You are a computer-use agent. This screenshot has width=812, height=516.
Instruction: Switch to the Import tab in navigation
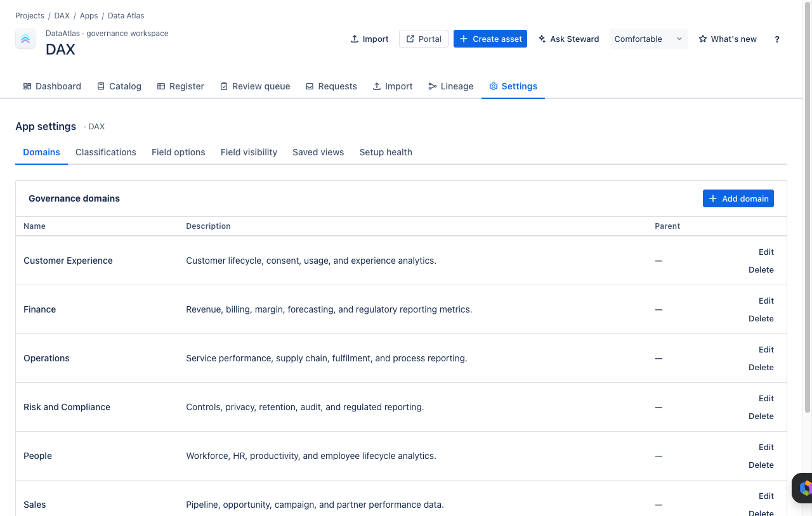coord(393,86)
